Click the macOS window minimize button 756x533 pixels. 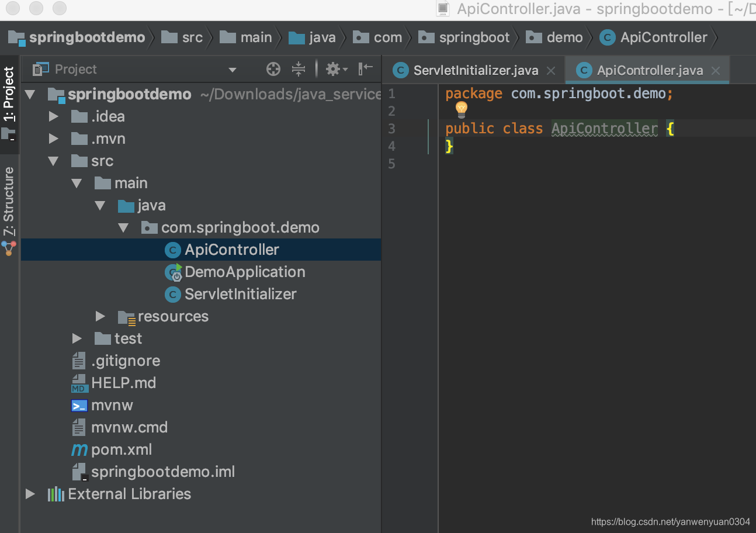(x=36, y=8)
